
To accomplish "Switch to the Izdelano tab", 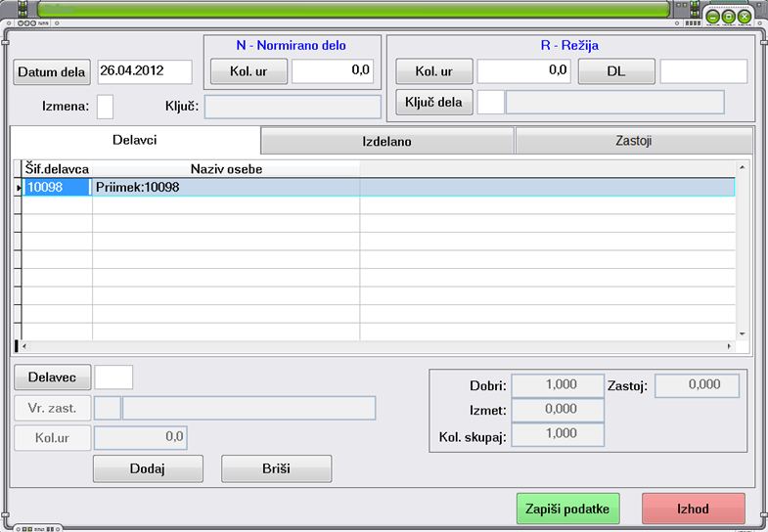I will [x=387, y=141].
